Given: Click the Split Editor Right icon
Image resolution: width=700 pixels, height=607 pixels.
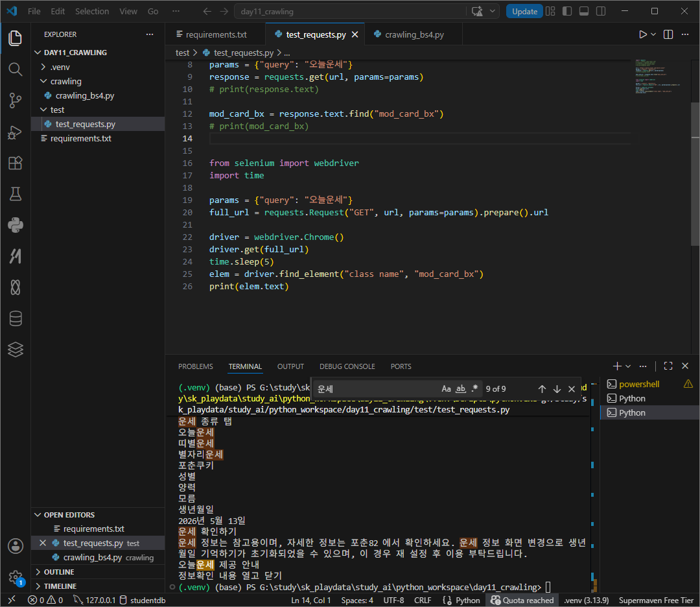Looking at the screenshot, I should 668,34.
